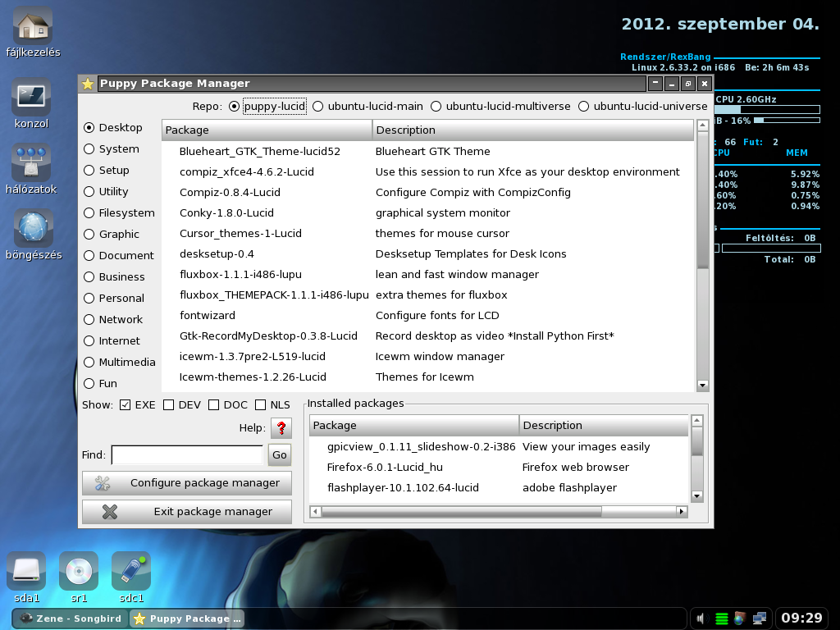Choose the Multimedia category radio button
This screenshot has width=840, height=630.
[x=89, y=362]
